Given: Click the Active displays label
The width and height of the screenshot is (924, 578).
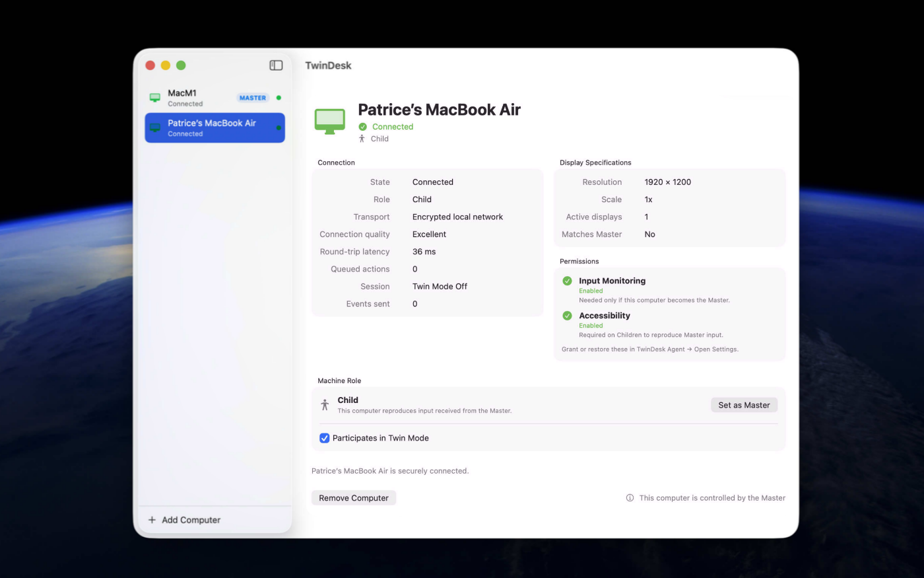Looking at the screenshot, I should point(594,217).
